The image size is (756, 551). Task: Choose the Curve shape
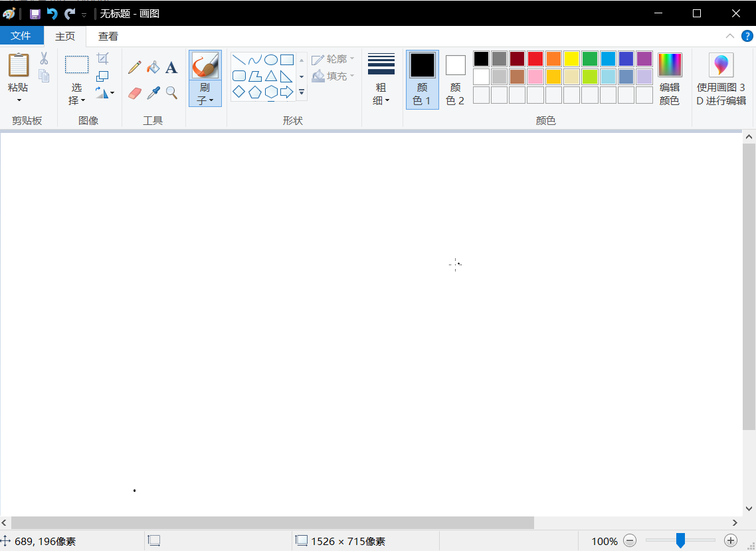(255, 60)
